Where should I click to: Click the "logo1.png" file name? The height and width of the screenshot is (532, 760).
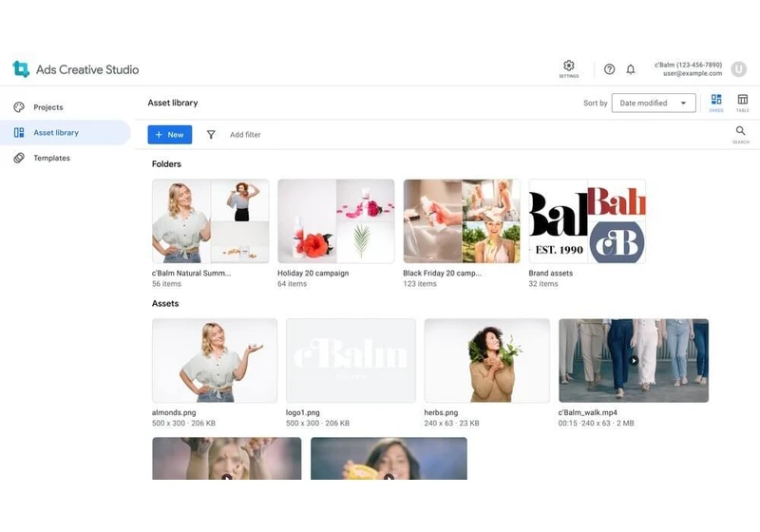pos(302,412)
